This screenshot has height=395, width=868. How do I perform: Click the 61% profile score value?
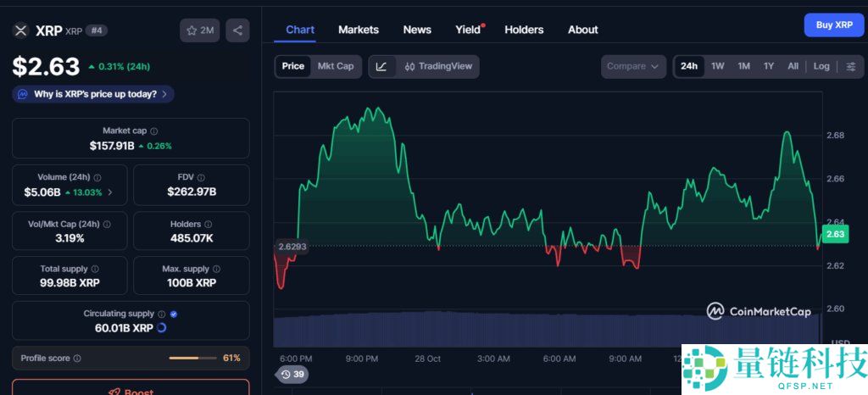231,359
